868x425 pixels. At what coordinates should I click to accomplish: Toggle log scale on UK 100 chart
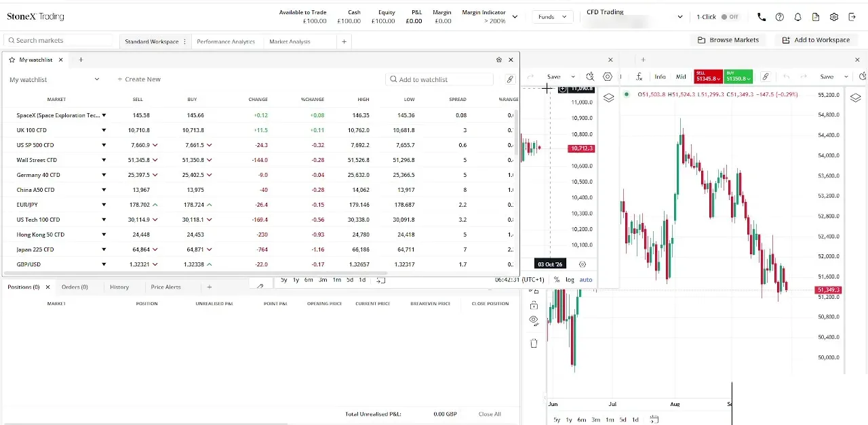point(570,280)
